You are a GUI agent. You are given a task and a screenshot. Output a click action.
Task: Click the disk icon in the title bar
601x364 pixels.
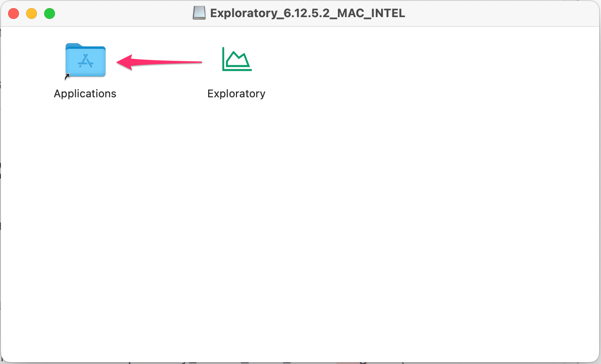[x=199, y=13]
